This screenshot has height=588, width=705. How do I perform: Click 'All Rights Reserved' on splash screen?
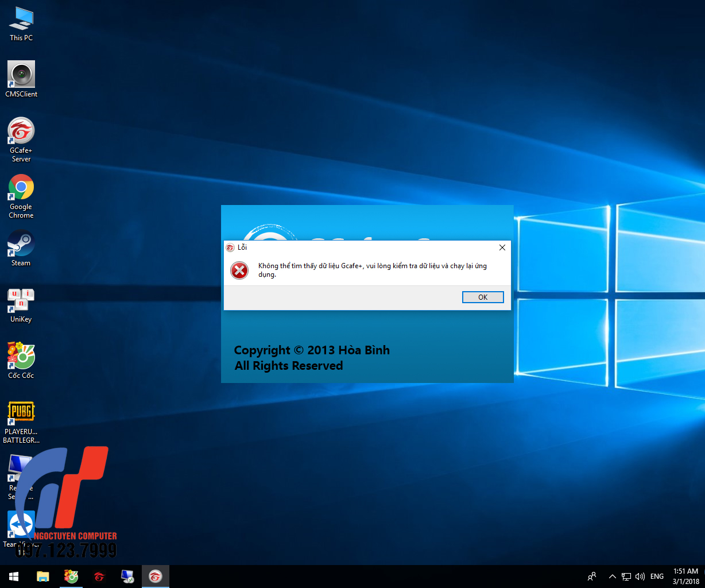pos(289,366)
